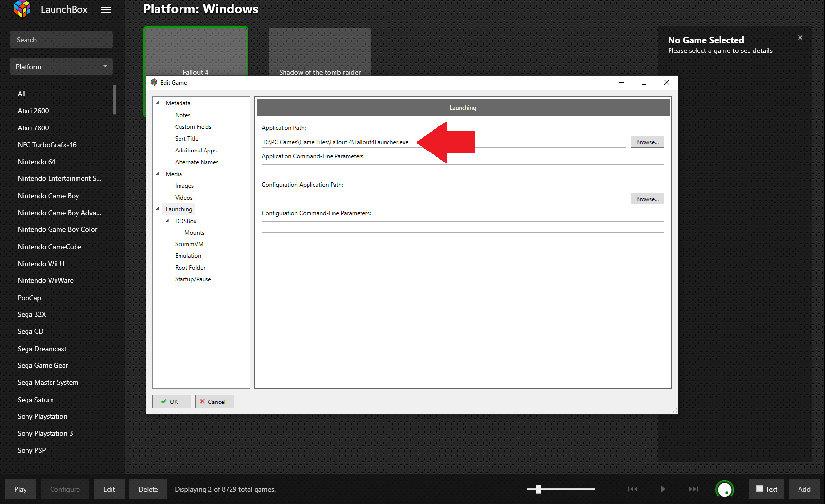Browse for Configuration Application Path
The image size is (825, 504).
pos(647,199)
